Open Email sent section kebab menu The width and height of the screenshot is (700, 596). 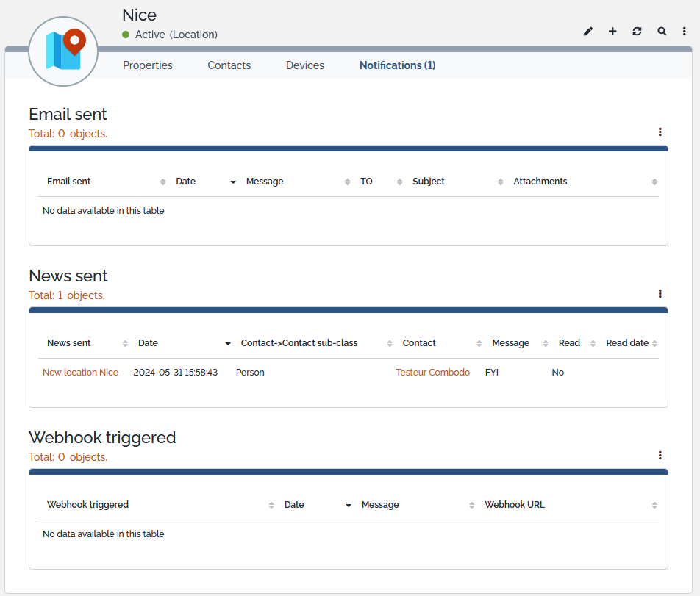(x=660, y=132)
